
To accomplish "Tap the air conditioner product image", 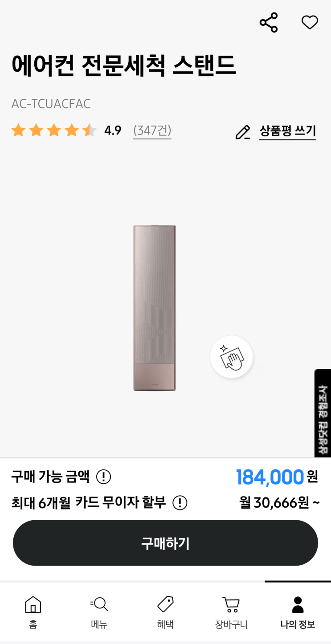I will pos(155,308).
